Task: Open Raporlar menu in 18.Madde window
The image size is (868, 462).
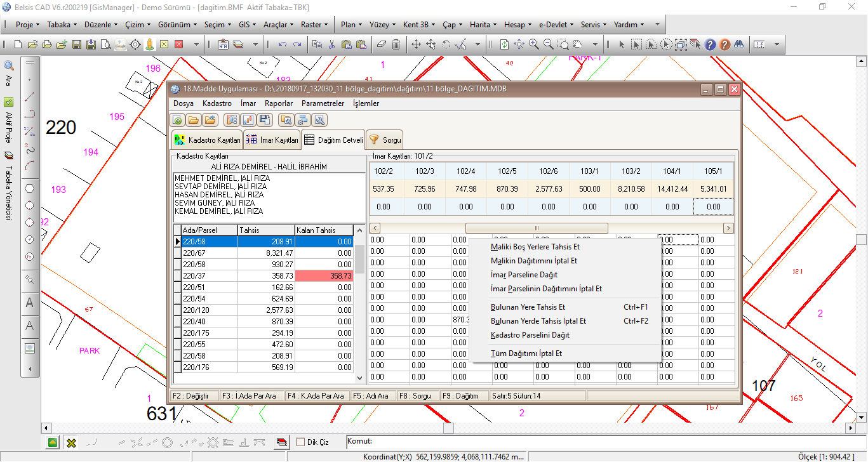Action: (x=279, y=103)
